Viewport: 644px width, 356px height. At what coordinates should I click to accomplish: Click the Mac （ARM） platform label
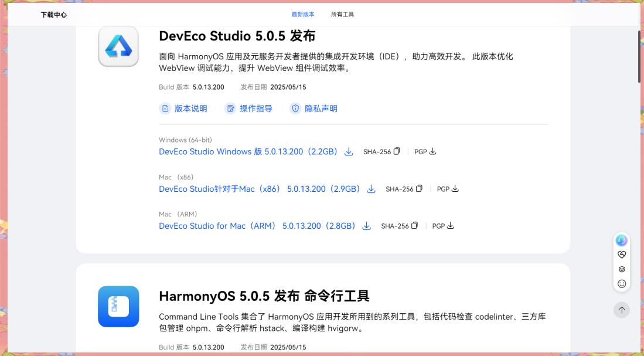[178, 214]
